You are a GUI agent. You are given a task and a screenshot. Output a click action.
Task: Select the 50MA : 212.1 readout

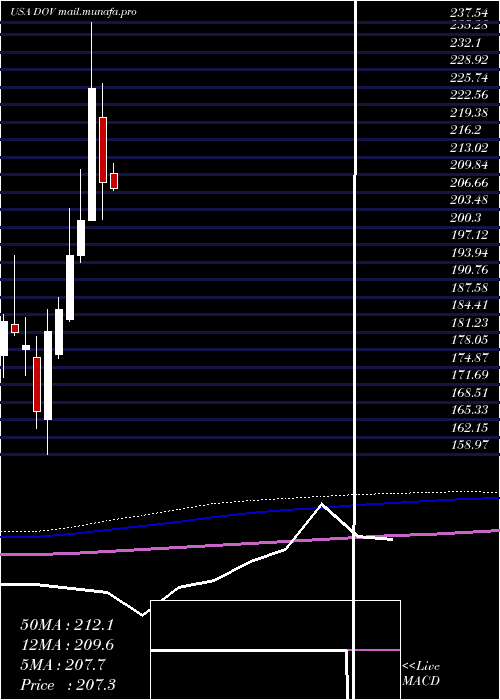point(67,625)
